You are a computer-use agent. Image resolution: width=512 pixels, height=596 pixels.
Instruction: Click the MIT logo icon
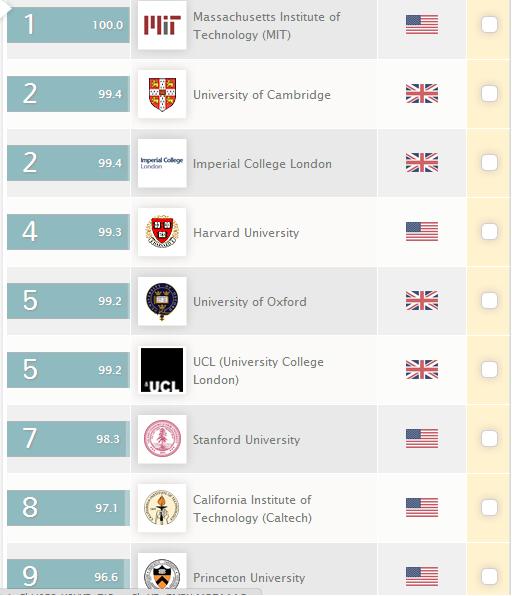point(162,25)
